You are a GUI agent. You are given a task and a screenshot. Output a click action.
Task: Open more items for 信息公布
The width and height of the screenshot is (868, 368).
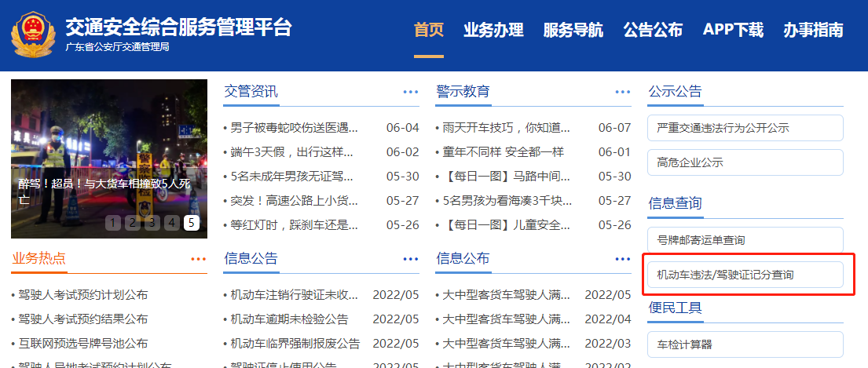pos(623,259)
